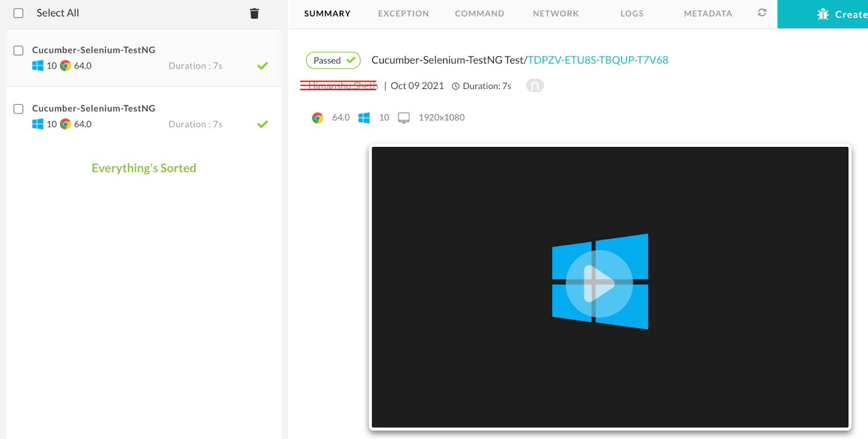Open the Metadata tab
The image size is (868, 439).
(708, 14)
